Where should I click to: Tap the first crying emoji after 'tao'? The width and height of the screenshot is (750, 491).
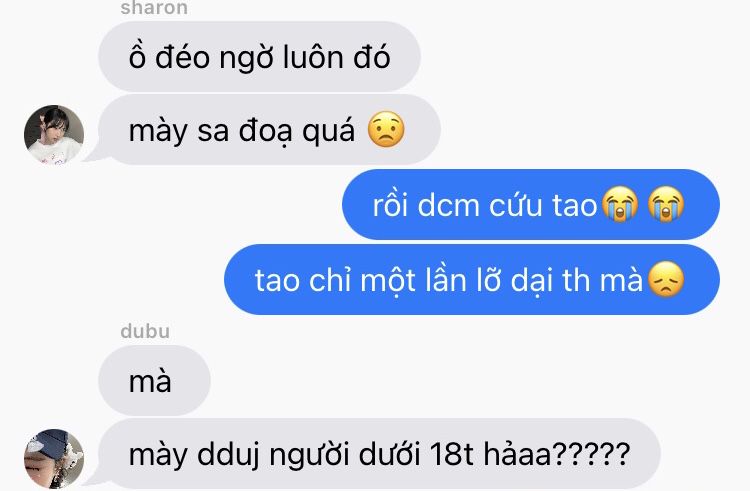pos(620,204)
